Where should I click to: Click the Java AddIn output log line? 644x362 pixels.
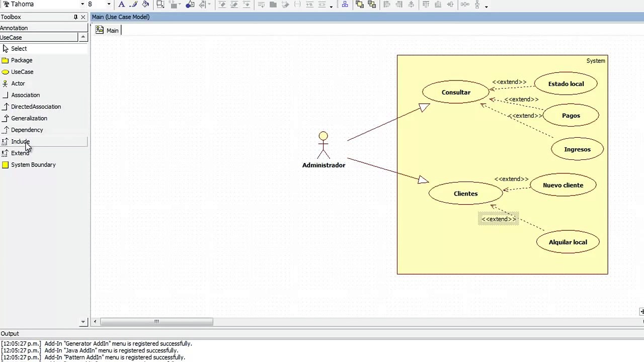tap(90, 350)
